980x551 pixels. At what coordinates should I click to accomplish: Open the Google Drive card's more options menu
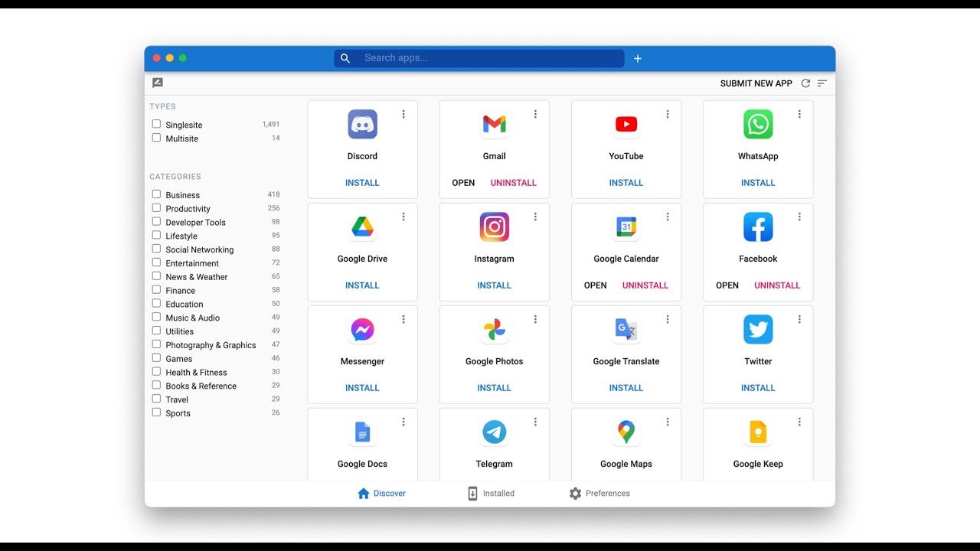tap(403, 217)
